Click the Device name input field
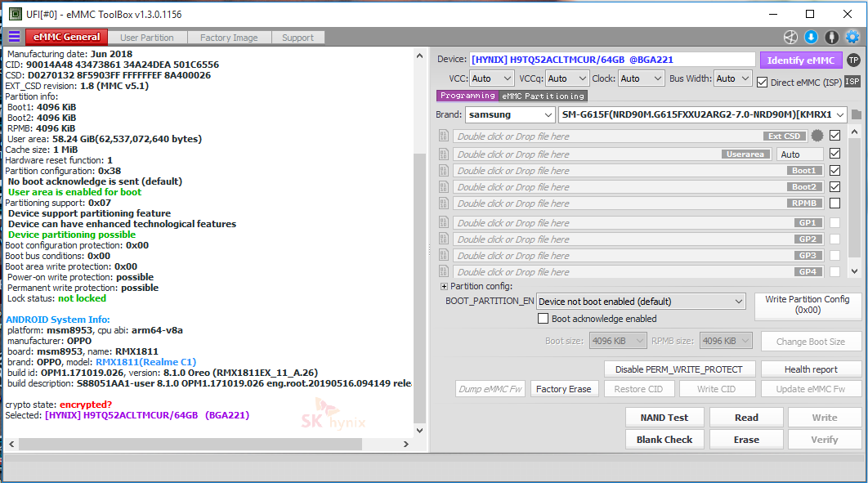Viewport: 868px width, 483px height. [612, 60]
